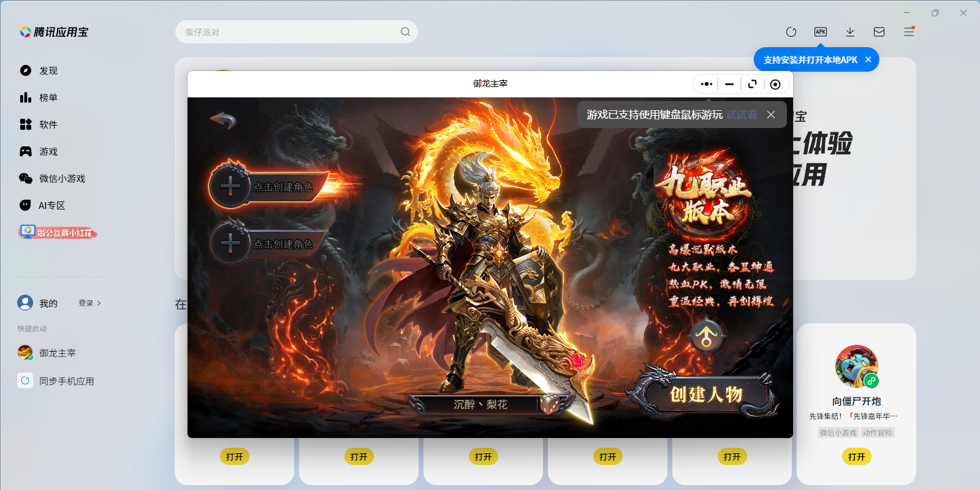Click the game window record circle icon
Viewport: 980px width, 490px height.
775,85
